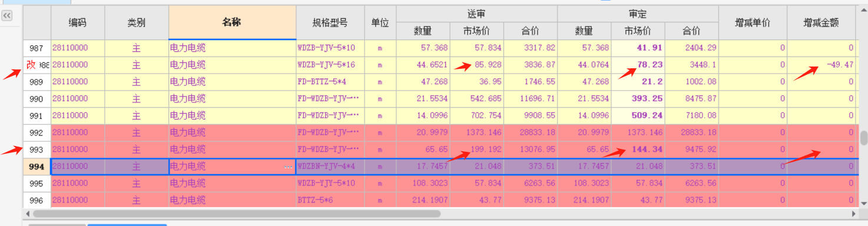Click 送审 market price 85.928
Screen dimensions: 868x226
click(476, 65)
